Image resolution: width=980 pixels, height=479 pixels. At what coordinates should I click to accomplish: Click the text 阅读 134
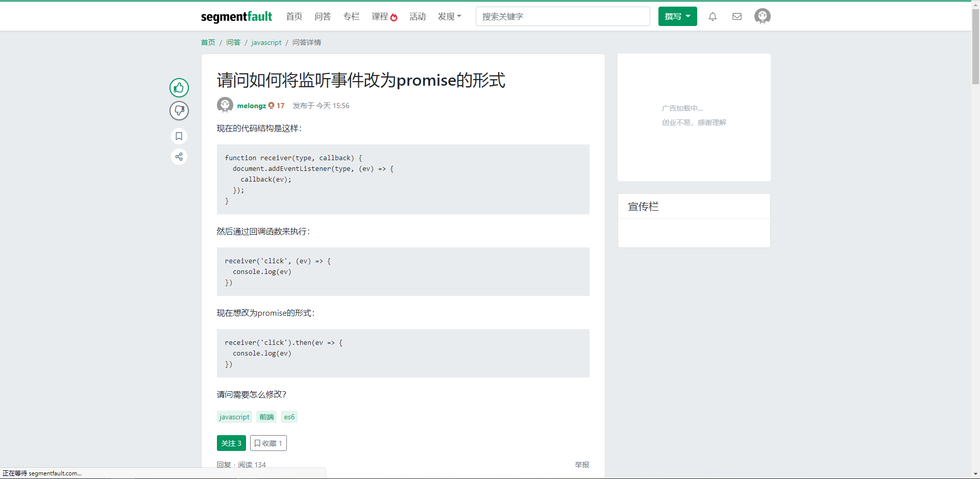pyautogui.click(x=252, y=465)
